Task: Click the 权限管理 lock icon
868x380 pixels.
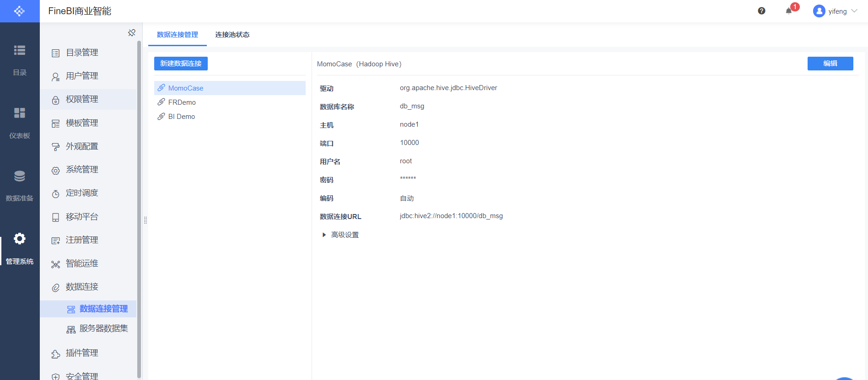Action: tap(55, 100)
